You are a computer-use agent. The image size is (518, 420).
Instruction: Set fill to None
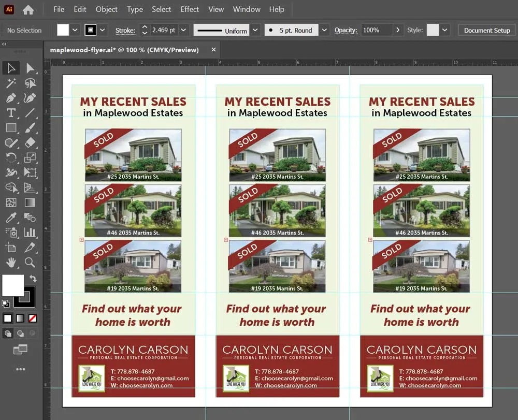pyautogui.click(x=32, y=318)
